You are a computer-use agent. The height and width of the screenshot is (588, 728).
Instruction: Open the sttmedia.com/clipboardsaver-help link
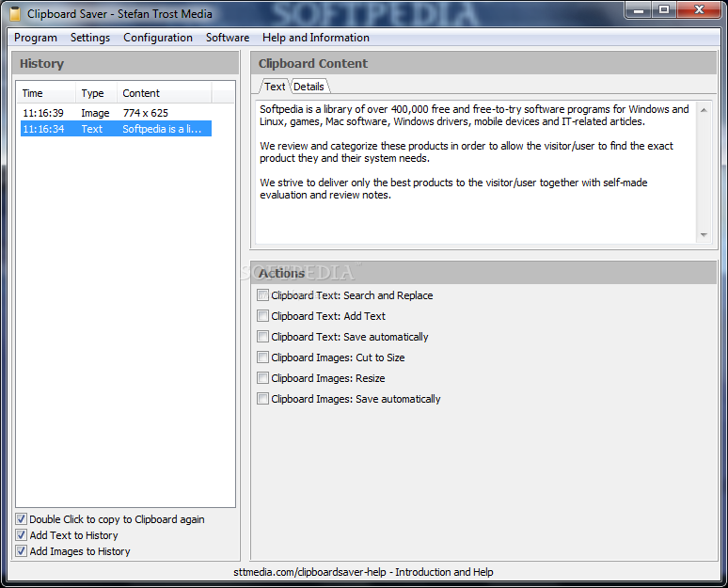tap(363, 572)
